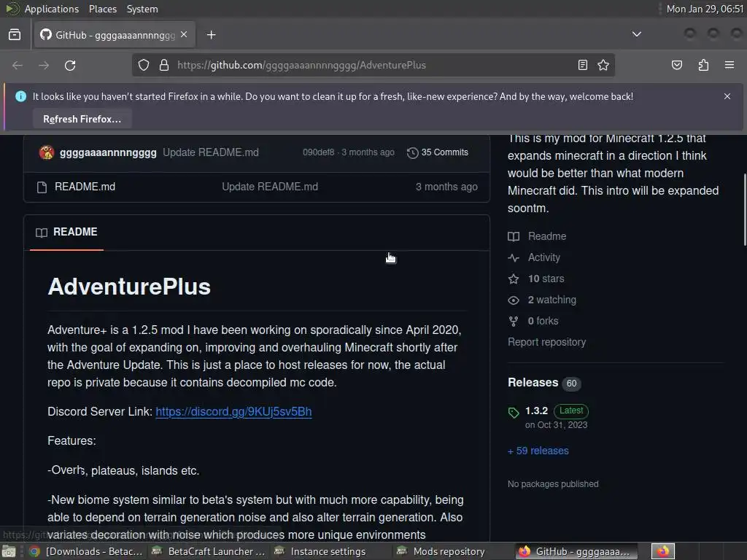Open the README.md file

(85, 187)
